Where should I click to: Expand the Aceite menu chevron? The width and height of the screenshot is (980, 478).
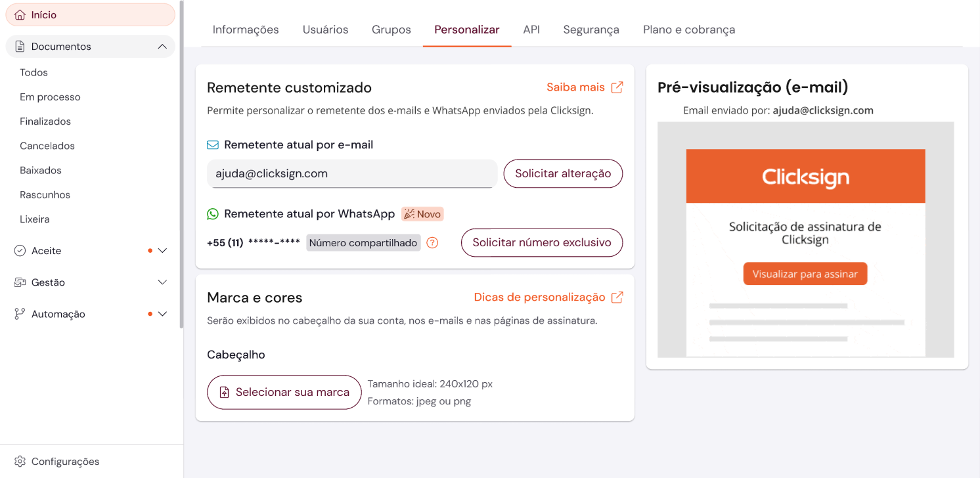point(163,251)
